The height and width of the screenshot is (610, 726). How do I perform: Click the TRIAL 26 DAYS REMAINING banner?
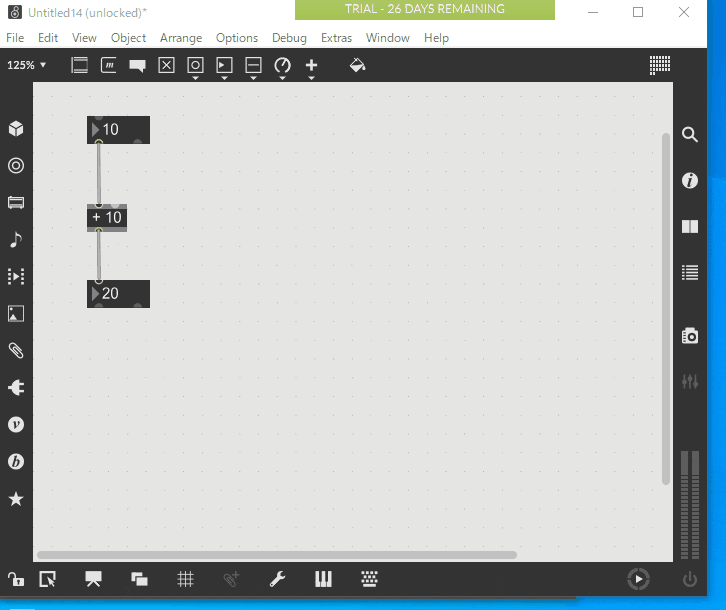tap(425, 10)
